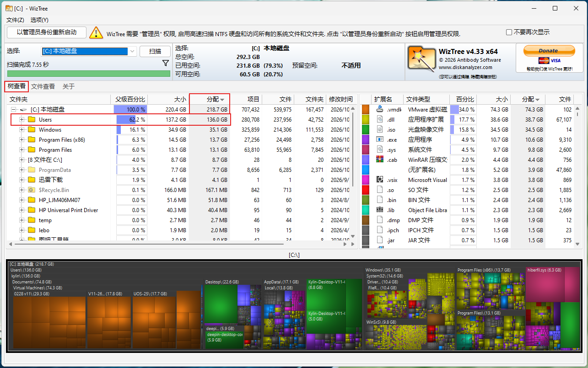Click the .iso disc image icon
Screen dimensions: 588x368
click(x=379, y=130)
